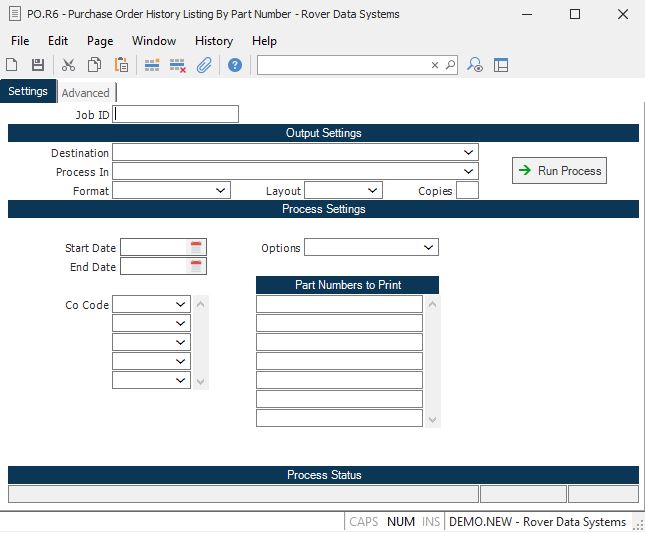Open help with the question mark icon
Viewport: 645px width, 533px height.
click(235, 65)
